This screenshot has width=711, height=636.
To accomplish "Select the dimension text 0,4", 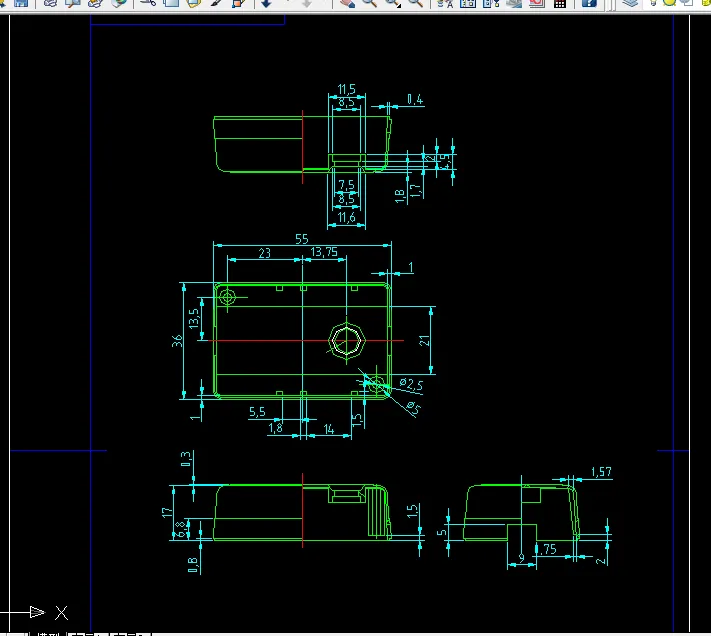I will point(415,99).
